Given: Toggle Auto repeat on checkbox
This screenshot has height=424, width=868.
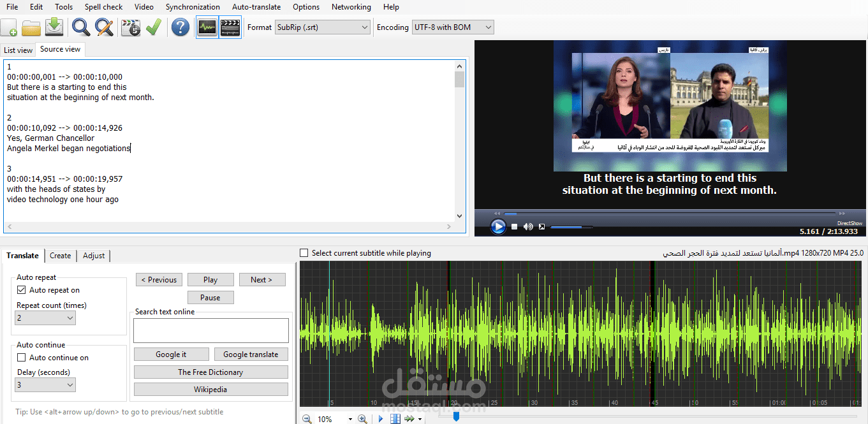Looking at the screenshot, I should pyautogui.click(x=21, y=290).
